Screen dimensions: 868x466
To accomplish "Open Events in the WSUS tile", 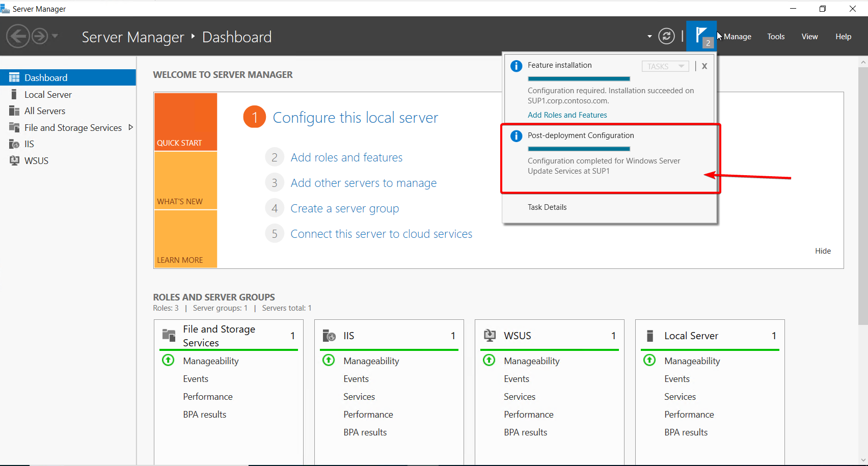I will point(517,379).
